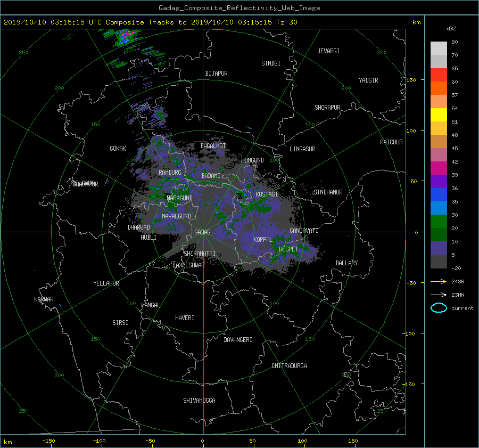Click the intense echo cell near the top edge
The width and height of the screenshot is (479, 448).
[126, 37]
